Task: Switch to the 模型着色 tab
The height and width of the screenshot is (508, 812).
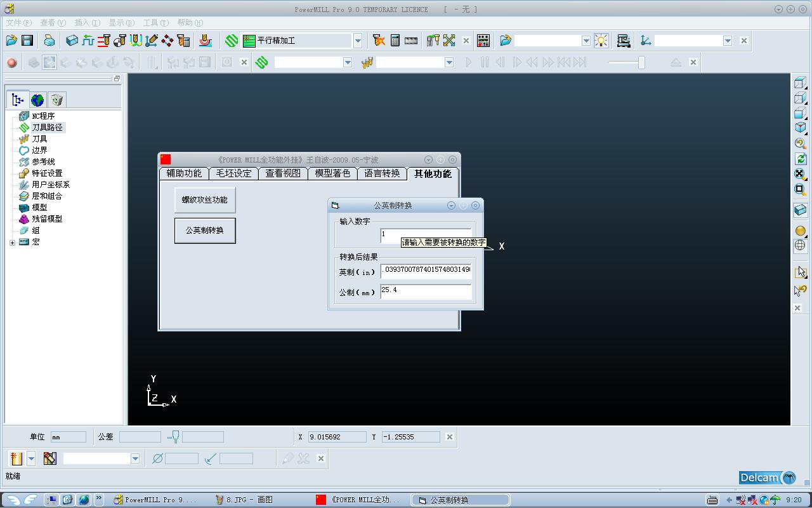Action: pyautogui.click(x=332, y=173)
